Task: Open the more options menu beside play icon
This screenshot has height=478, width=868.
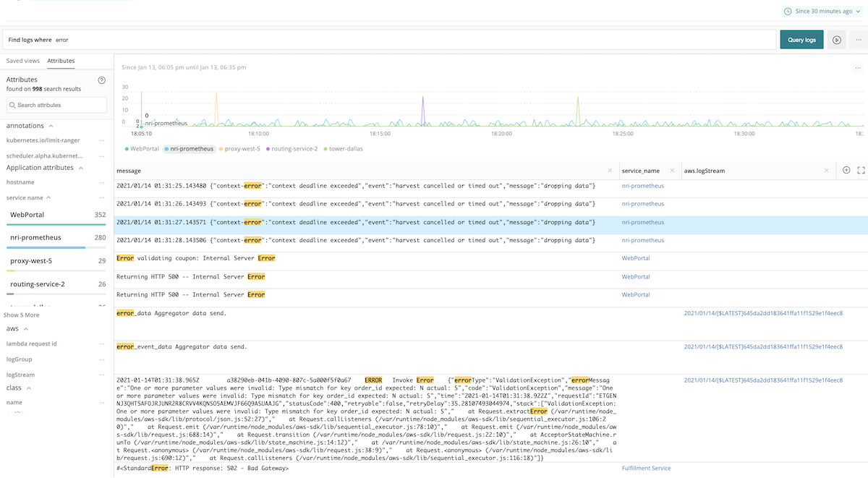Action: click(858, 40)
